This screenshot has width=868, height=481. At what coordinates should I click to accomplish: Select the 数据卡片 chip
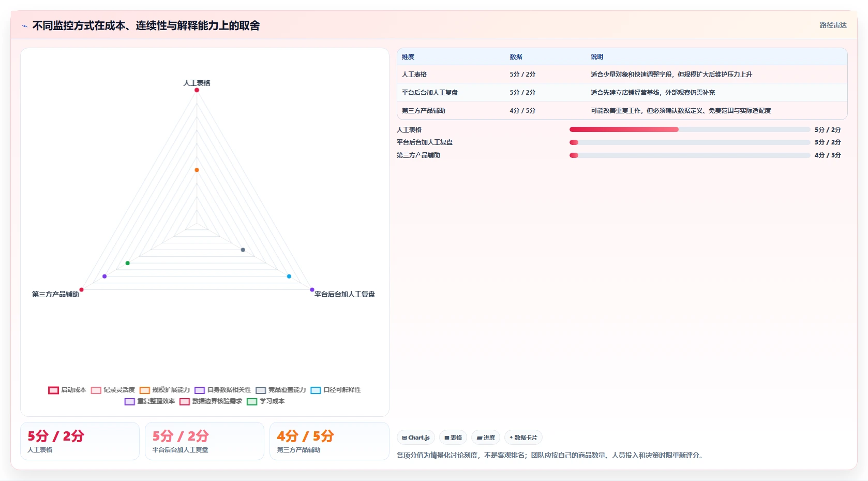click(523, 438)
